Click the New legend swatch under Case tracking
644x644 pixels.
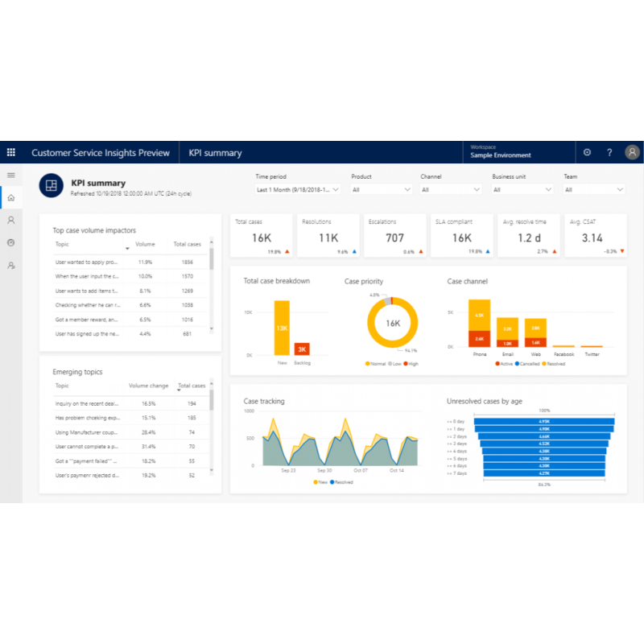(316, 482)
